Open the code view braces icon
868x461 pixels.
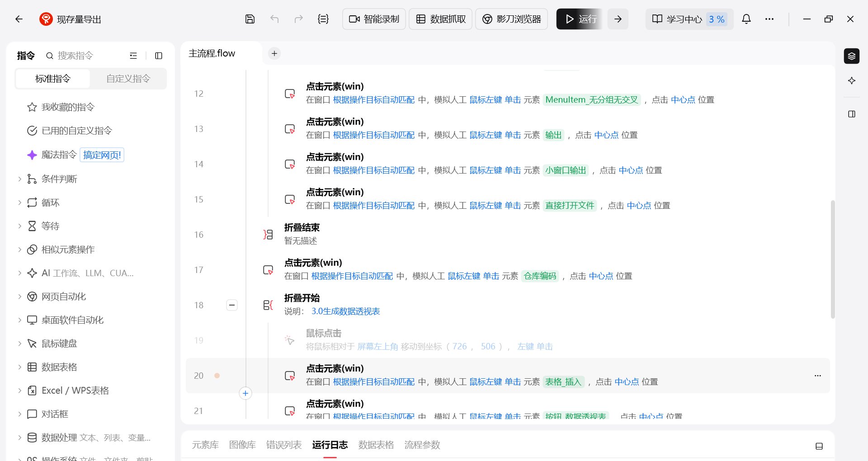[x=323, y=19]
